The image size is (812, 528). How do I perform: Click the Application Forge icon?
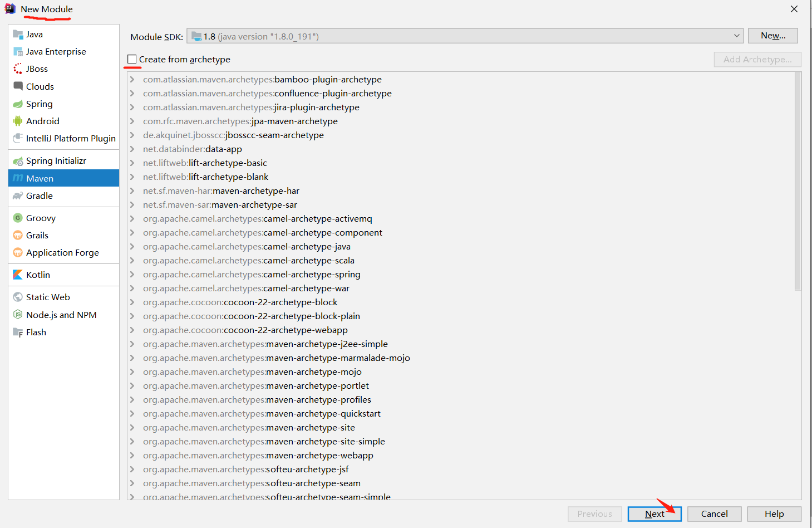(18, 253)
